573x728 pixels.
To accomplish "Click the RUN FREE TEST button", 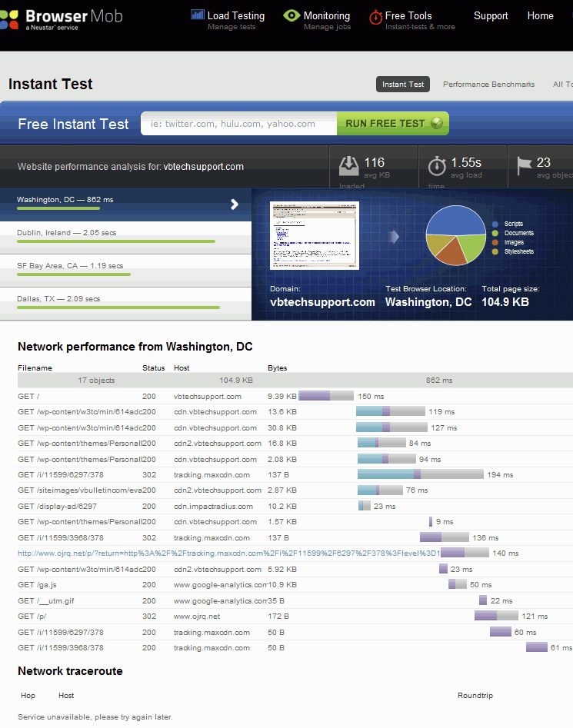I will (x=393, y=124).
